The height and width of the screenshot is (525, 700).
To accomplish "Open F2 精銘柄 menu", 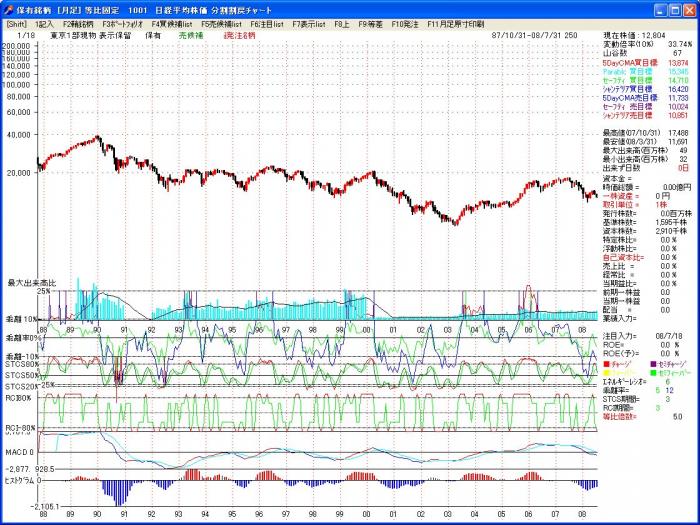I will 78,25.
